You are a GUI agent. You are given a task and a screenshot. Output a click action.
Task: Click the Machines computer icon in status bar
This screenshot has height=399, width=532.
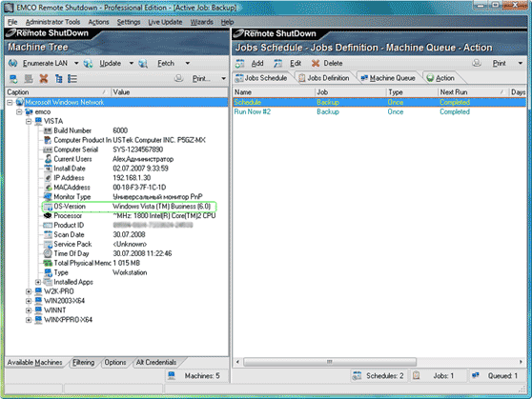[172, 375]
